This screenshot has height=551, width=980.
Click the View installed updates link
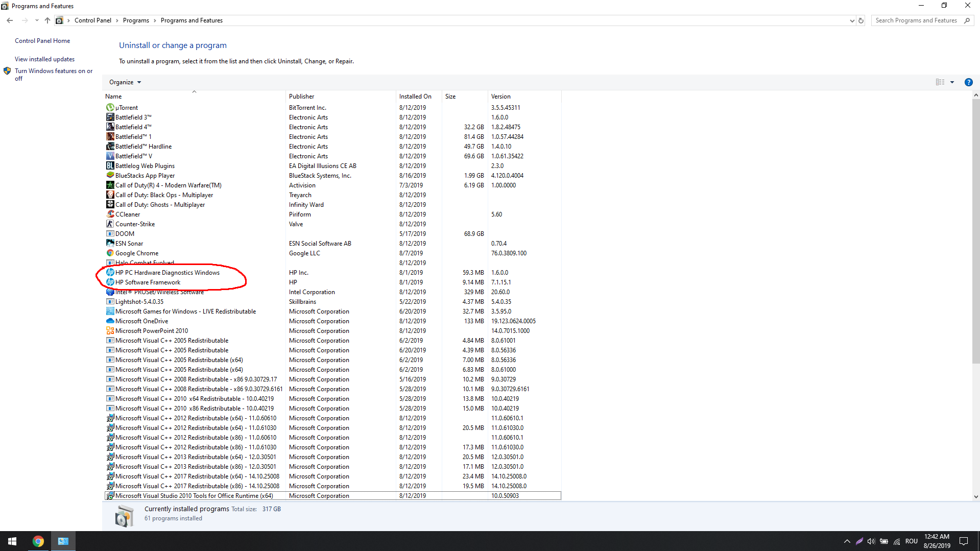tap(44, 59)
